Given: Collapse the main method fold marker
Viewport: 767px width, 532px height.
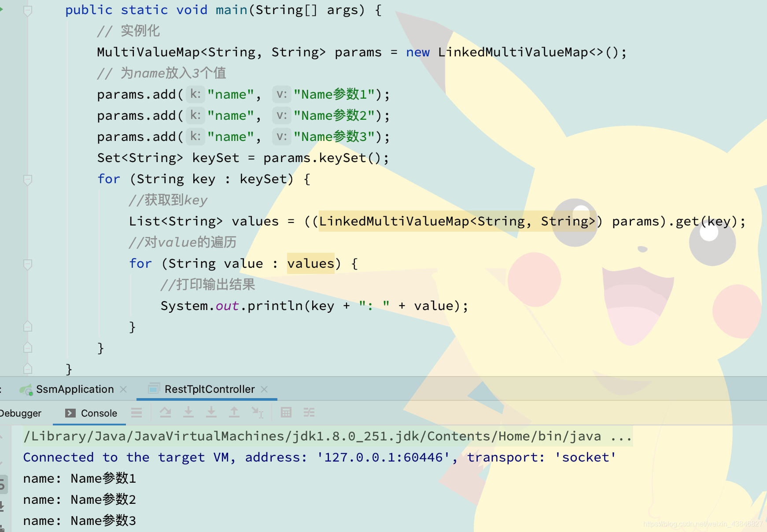Looking at the screenshot, I should [x=27, y=11].
